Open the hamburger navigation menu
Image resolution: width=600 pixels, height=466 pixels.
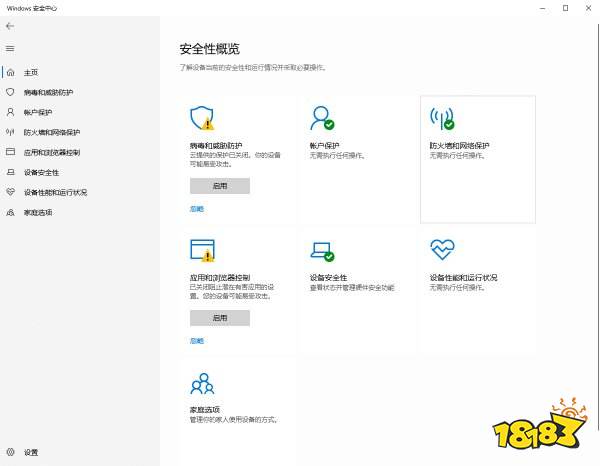[10, 49]
